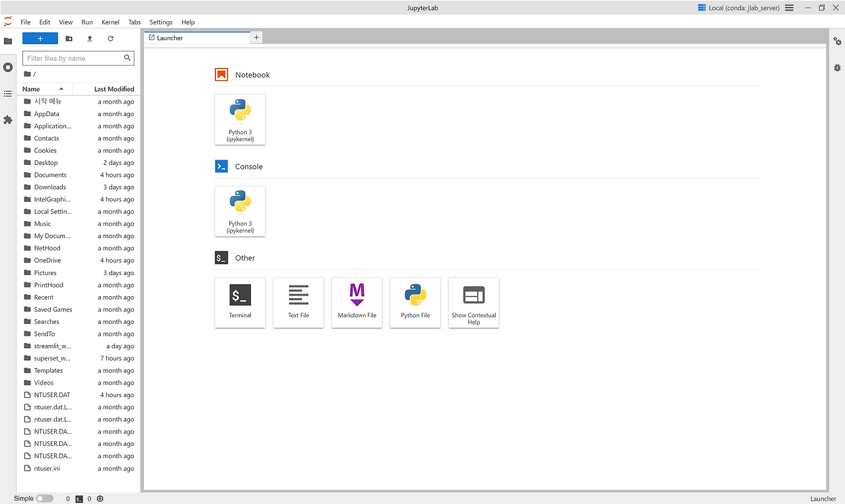845x504 pixels.
Task: Click the root folder breadcrumb icon
Action: (28, 74)
